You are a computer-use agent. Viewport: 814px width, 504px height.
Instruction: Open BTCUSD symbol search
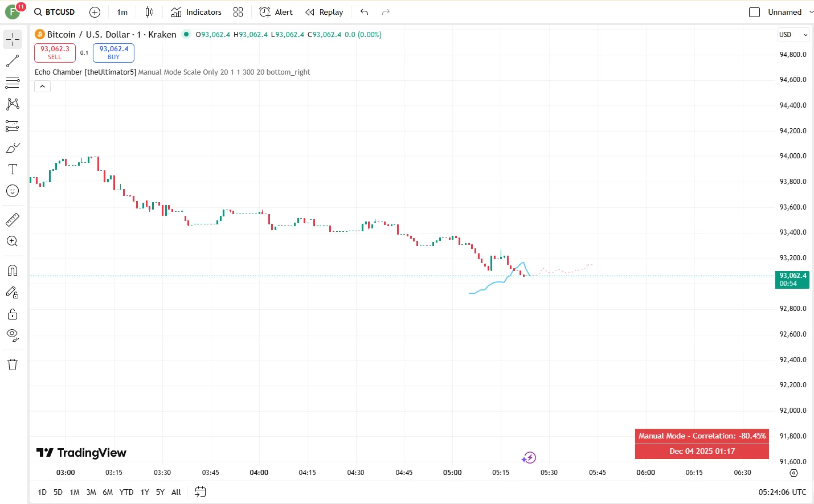click(x=55, y=12)
